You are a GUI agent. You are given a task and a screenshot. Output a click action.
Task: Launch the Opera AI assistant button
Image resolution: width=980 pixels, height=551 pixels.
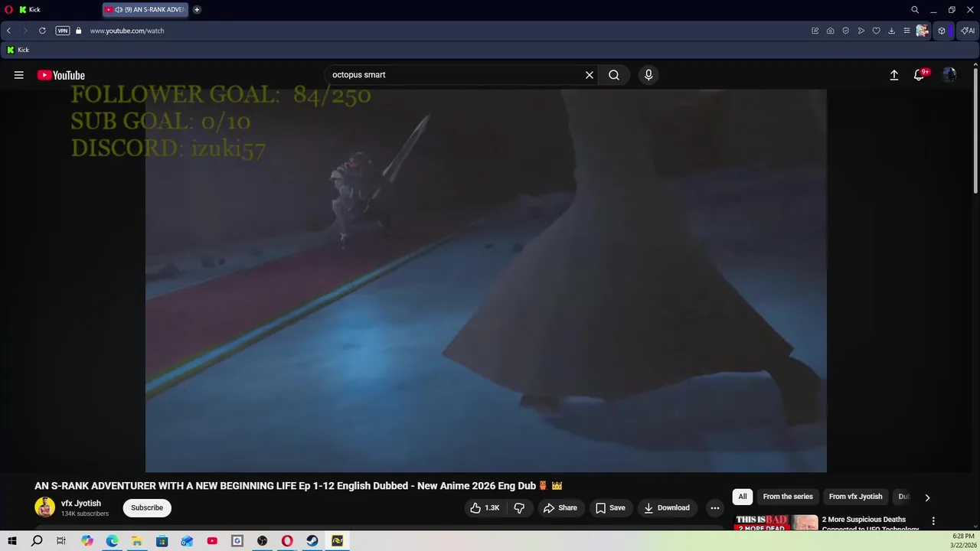pos(968,31)
